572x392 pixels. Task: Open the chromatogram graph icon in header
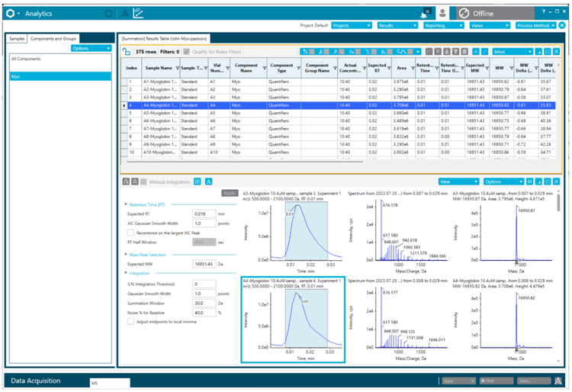pyautogui.click(x=138, y=13)
